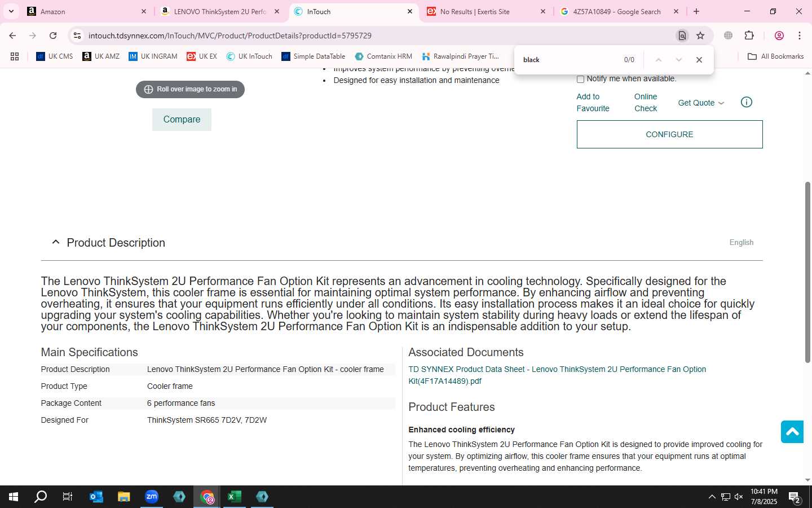Open the UK InTouch bookmark

click(249, 56)
